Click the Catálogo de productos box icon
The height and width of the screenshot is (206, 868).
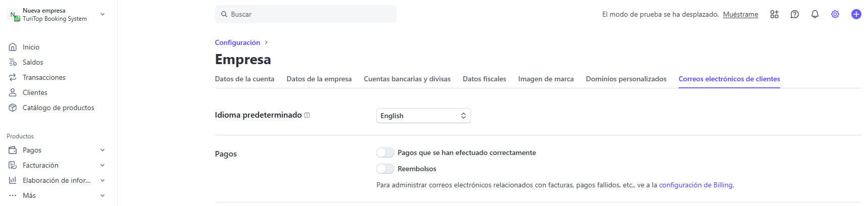tap(13, 108)
